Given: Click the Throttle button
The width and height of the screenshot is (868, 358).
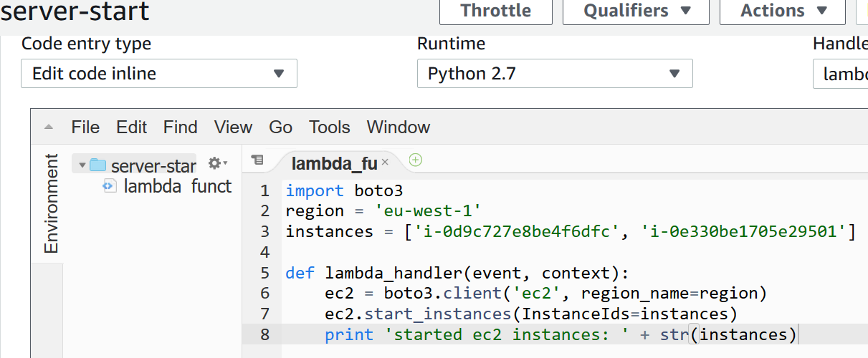Looking at the screenshot, I should (496, 11).
